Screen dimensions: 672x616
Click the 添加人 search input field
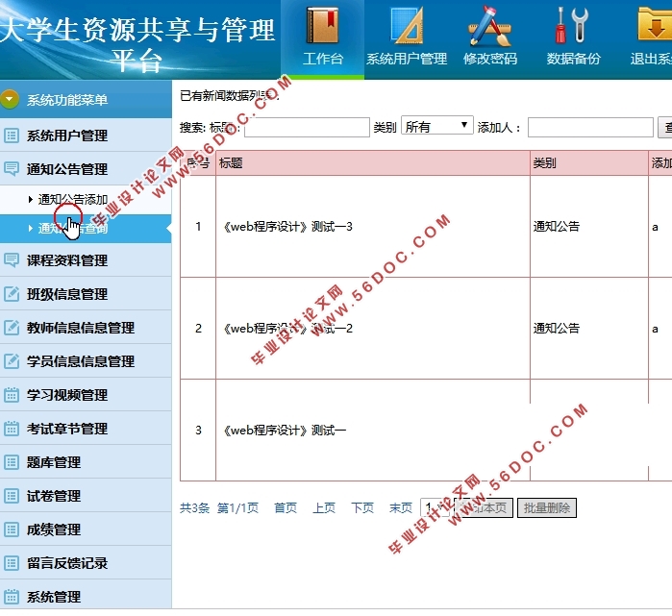click(590, 127)
